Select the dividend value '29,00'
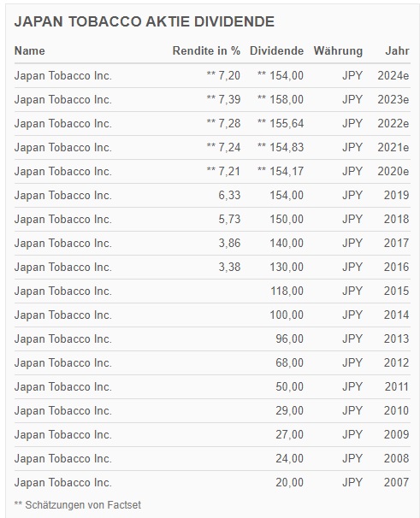Viewport: 420px width, 518px height. click(x=289, y=410)
